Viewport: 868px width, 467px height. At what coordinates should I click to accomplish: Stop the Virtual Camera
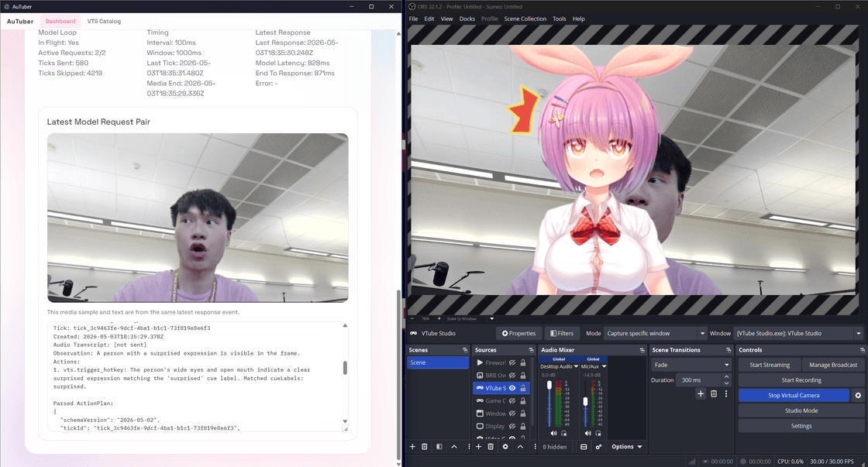pos(794,396)
